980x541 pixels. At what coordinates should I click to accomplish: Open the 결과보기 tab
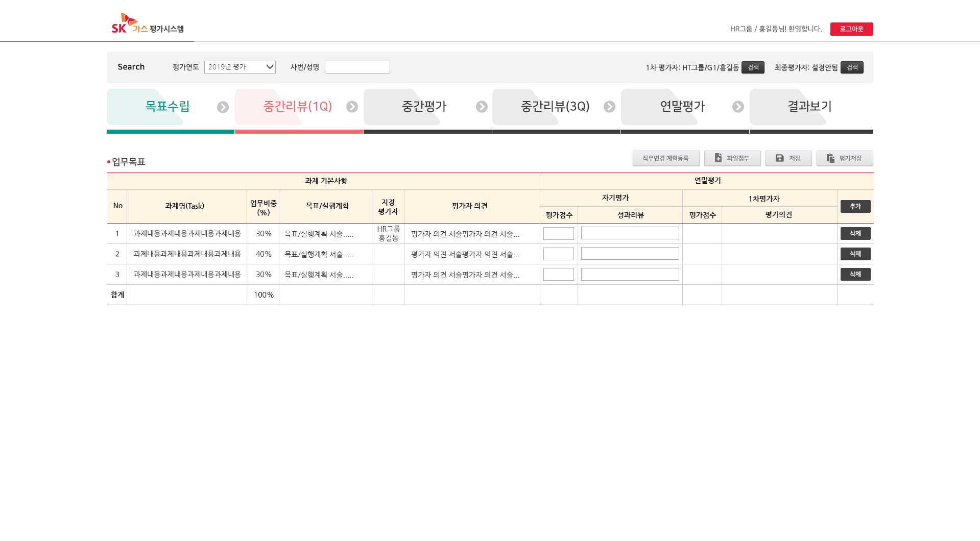click(809, 107)
